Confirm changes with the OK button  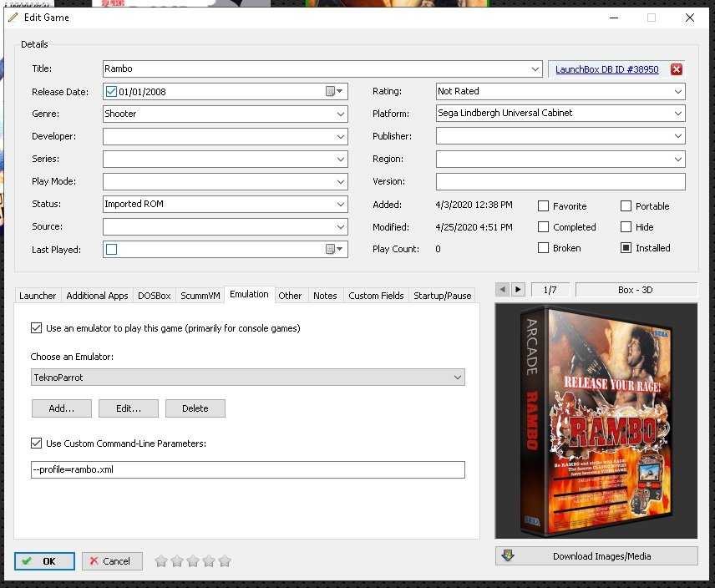click(44, 561)
